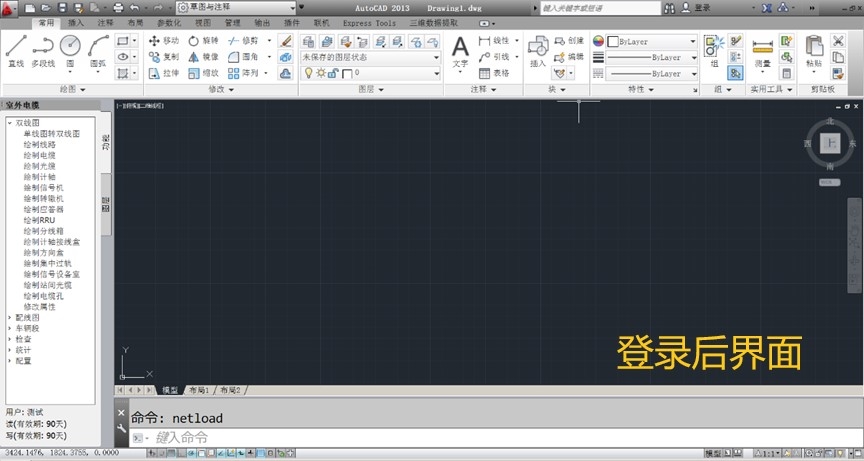
Task: Click the 创建 create block tool
Action: tap(569, 40)
